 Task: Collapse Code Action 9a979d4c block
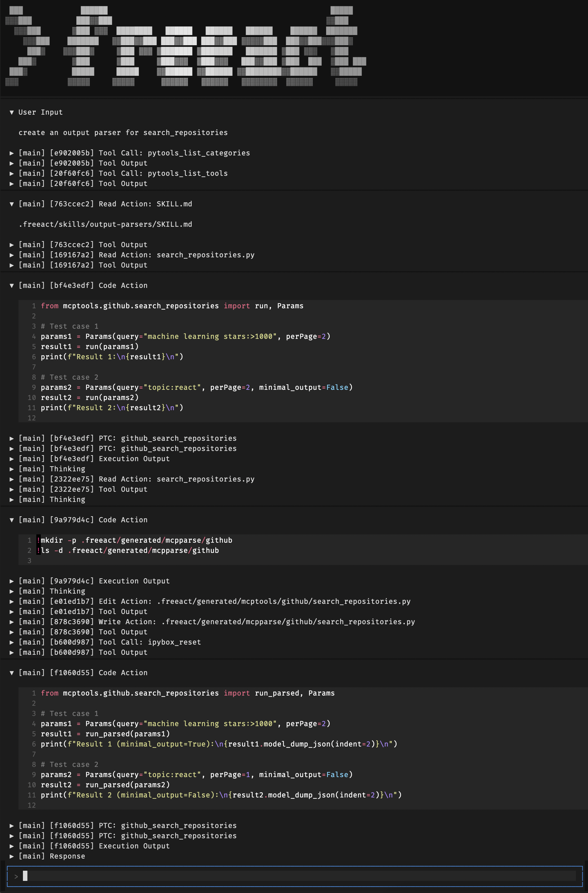pos(12,520)
